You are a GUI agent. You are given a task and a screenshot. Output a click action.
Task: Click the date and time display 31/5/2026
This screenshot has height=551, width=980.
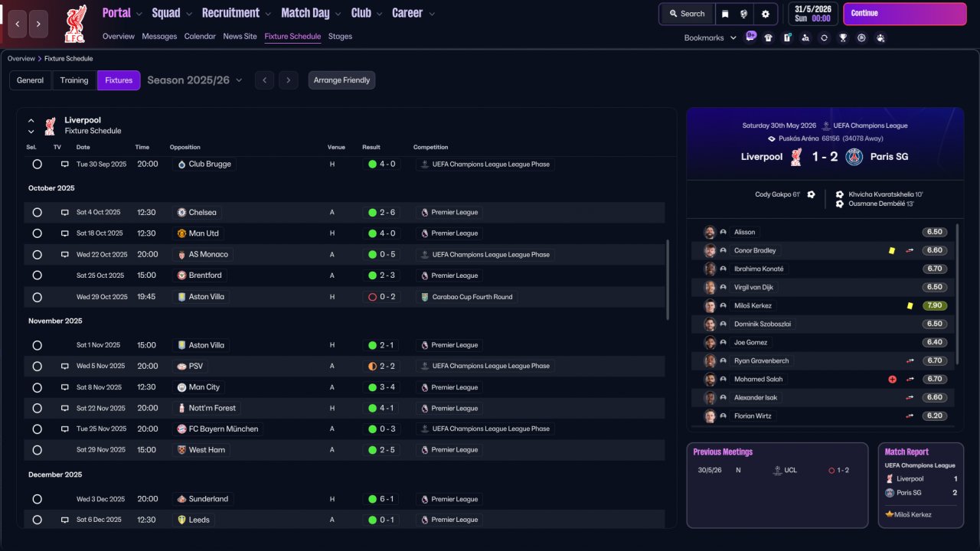point(812,14)
